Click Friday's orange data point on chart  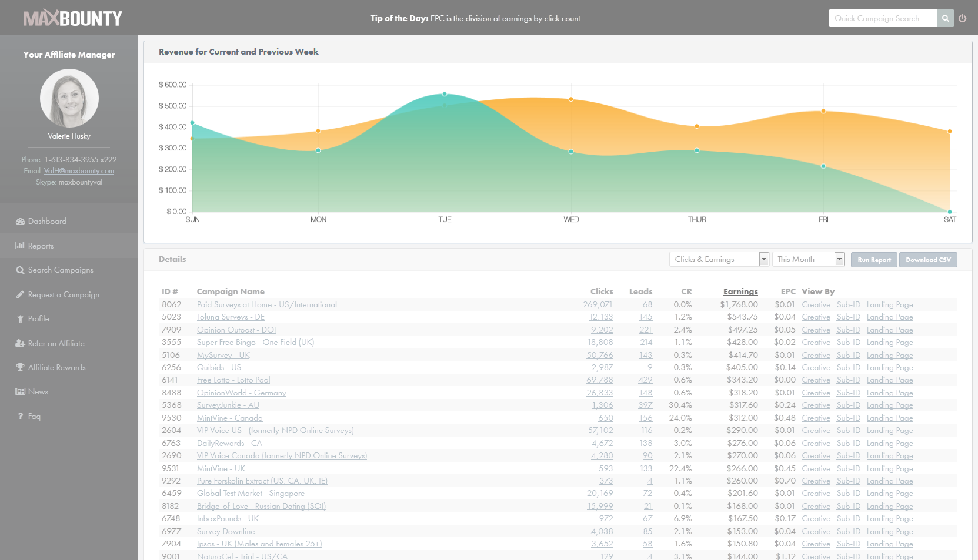[823, 111]
